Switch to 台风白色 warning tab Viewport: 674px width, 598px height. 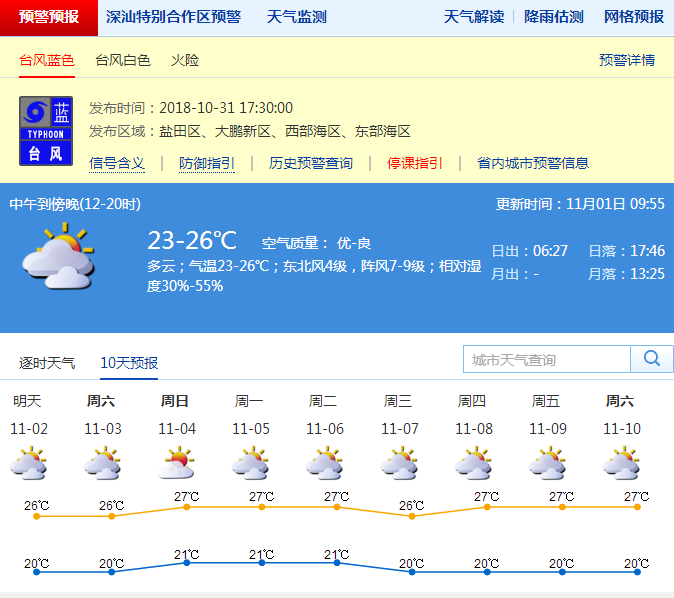[122, 60]
